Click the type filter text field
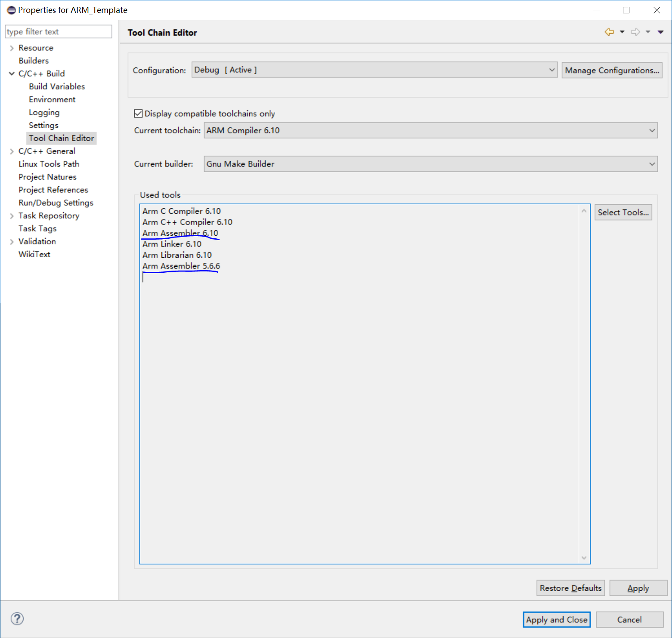The height and width of the screenshot is (638, 672). (x=58, y=31)
